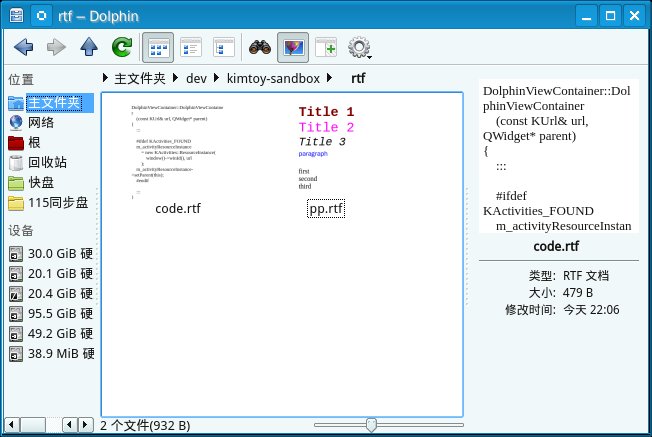This screenshot has width=652, height=437.
Task: Open the 20.4 GiB drive
Action: [51, 294]
